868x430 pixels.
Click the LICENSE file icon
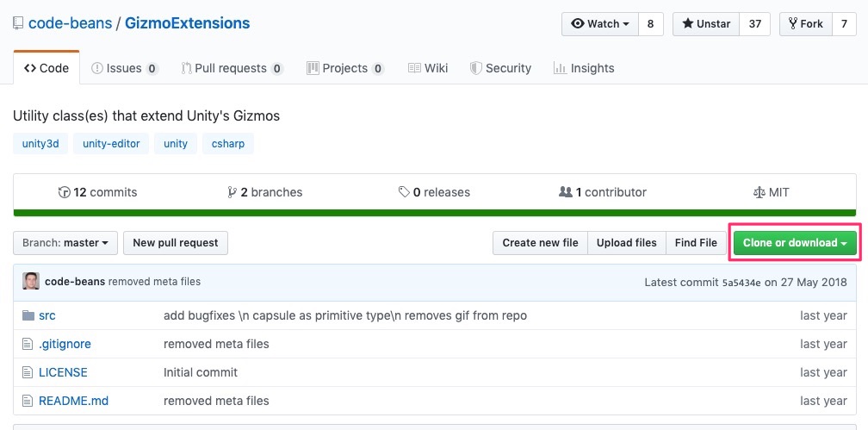pos(28,372)
